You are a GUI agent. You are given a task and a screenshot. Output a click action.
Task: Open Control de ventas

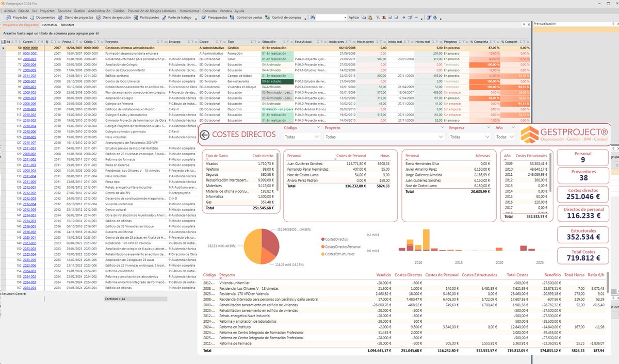tap(246, 17)
